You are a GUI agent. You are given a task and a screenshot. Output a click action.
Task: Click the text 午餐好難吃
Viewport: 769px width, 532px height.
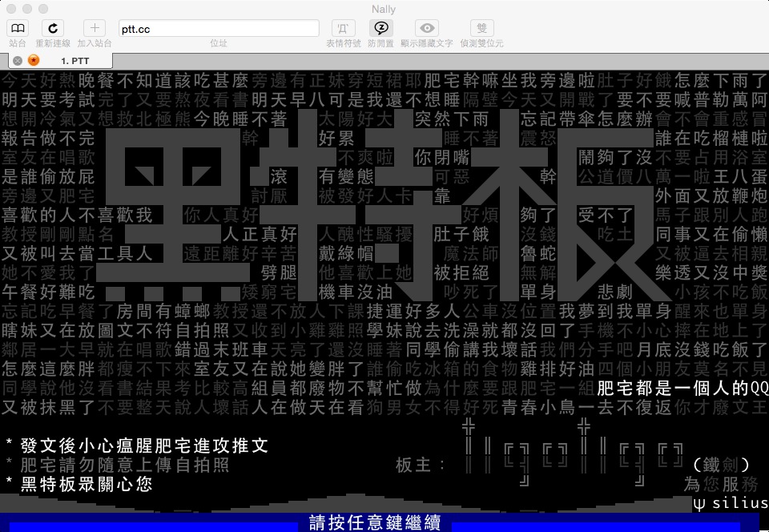(x=48, y=292)
